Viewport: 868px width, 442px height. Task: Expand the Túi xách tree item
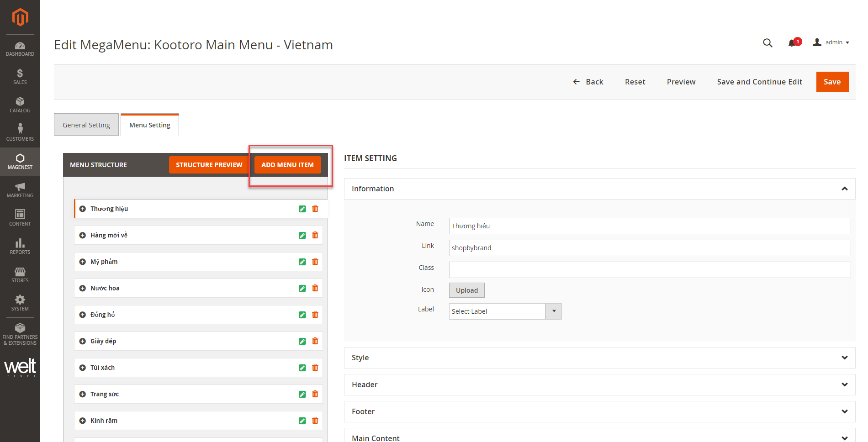83,368
